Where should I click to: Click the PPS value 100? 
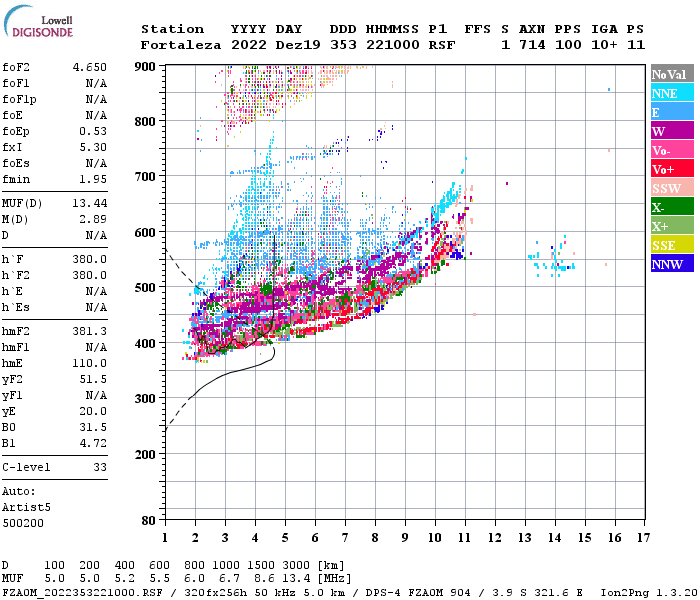point(568,45)
